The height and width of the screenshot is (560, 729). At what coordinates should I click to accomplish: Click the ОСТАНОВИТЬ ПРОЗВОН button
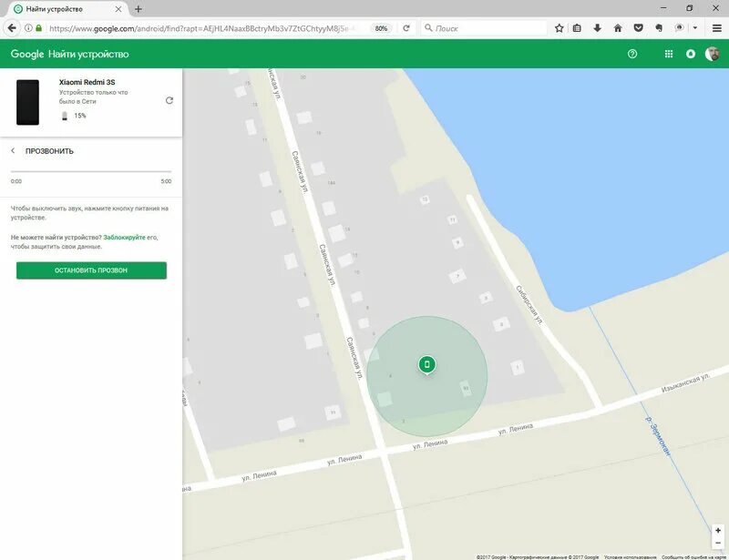click(x=91, y=270)
